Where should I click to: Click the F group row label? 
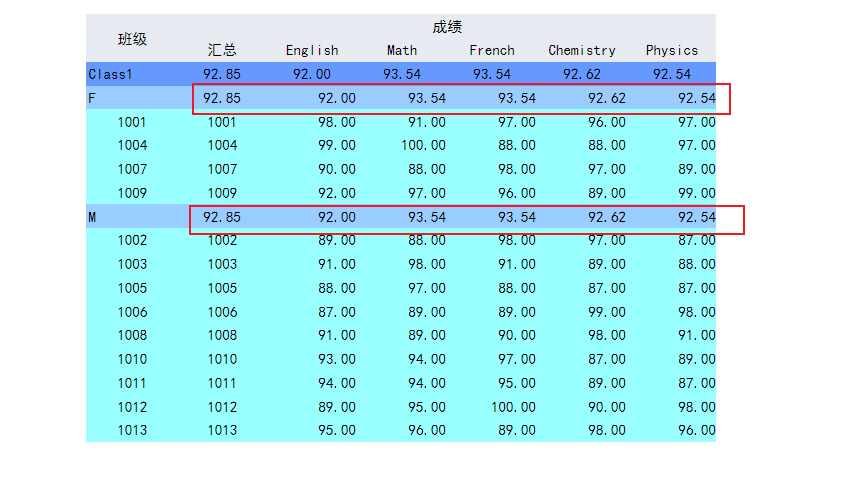(x=92, y=98)
